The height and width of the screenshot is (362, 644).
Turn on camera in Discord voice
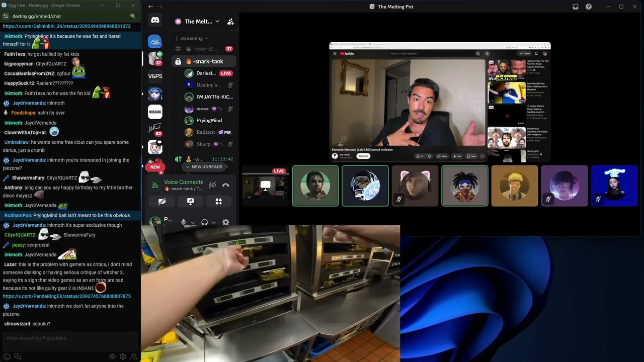(162, 201)
